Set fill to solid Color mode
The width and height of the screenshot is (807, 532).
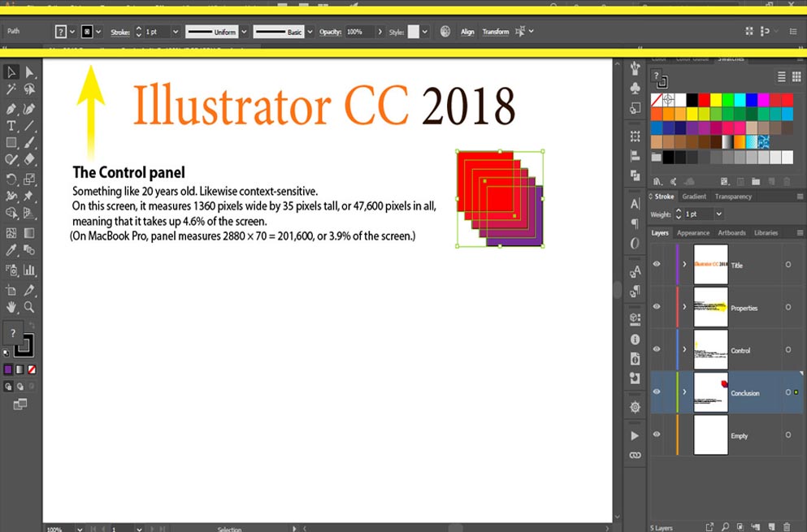[x=8, y=370]
